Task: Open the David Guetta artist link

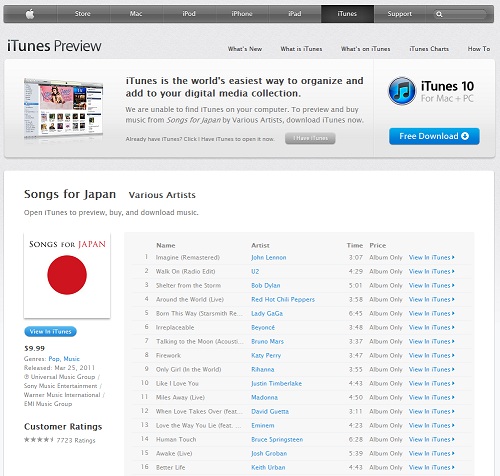Action: pyautogui.click(x=270, y=412)
